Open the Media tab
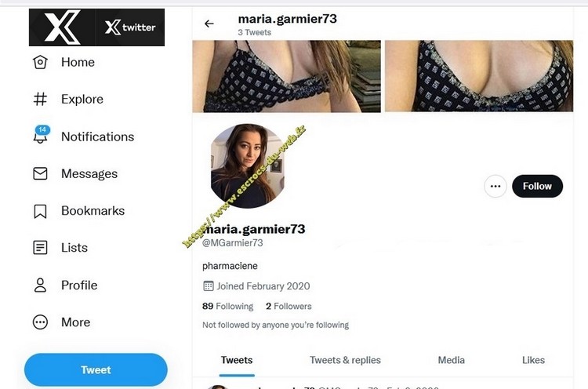 (x=451, y=360)
